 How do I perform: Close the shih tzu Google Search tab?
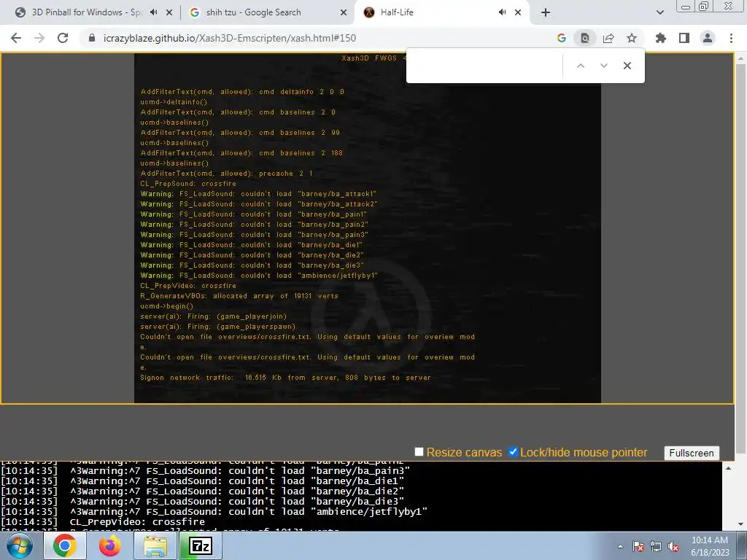click(x=344, y=12)
